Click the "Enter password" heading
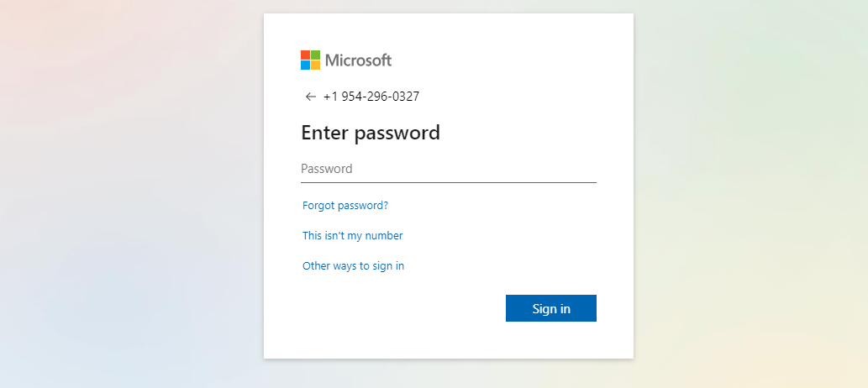 371,133
